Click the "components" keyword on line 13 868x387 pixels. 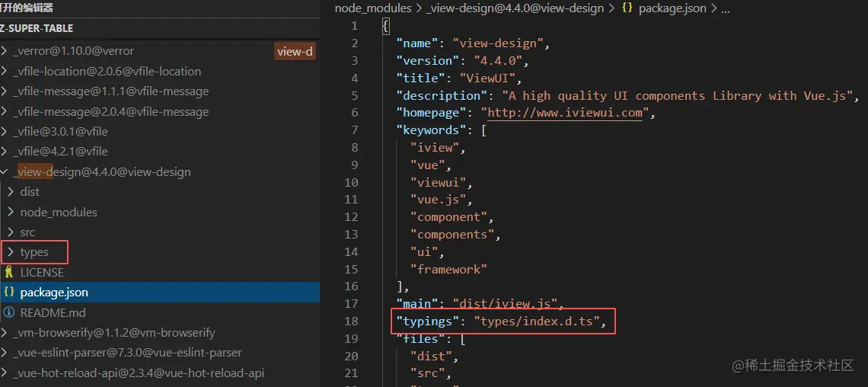click(452, 234)
